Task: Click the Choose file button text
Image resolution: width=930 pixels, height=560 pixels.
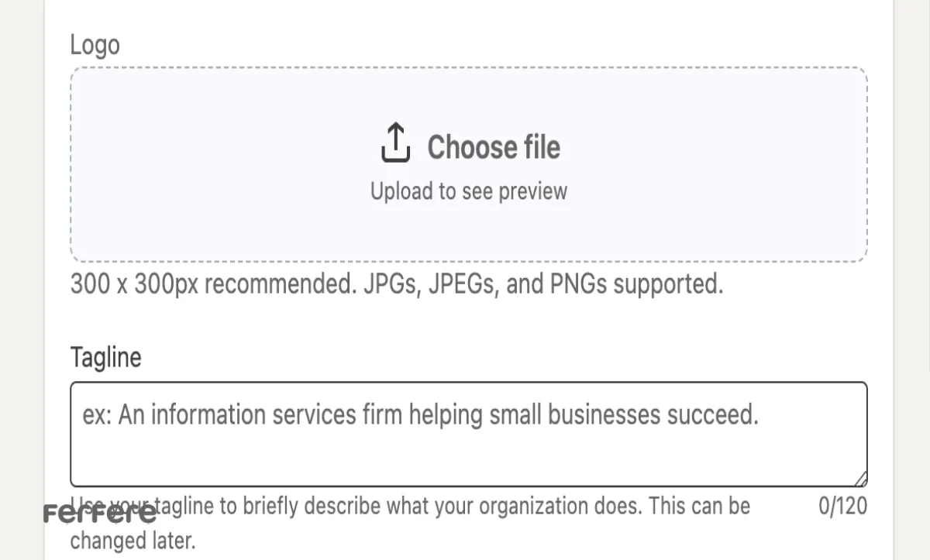Action: click(x=494, y=146)
